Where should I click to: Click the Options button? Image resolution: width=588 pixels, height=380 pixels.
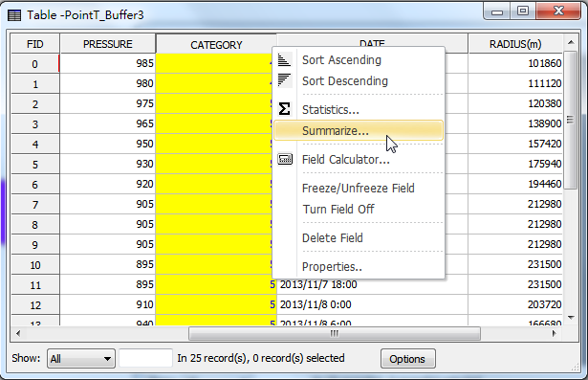pos(407,359)
